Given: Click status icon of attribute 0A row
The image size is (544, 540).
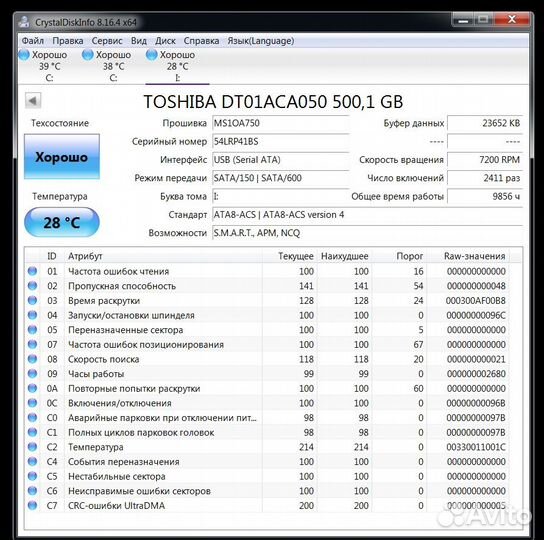Looking at the screenshot, I should pos(32,388).
